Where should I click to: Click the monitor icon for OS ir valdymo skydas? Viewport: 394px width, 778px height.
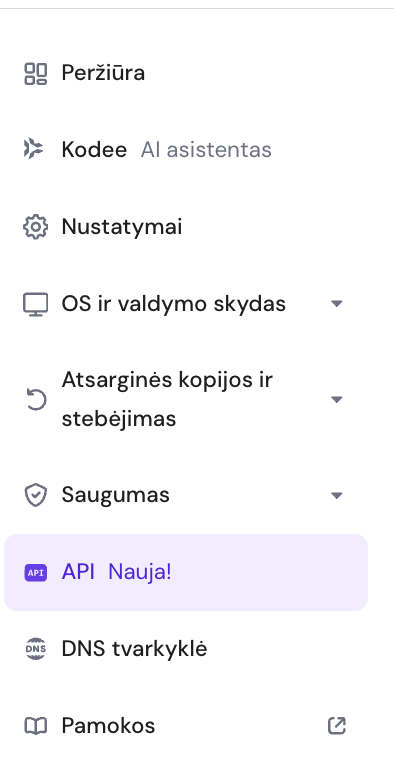pyautogui.click(x=36, y=304)
